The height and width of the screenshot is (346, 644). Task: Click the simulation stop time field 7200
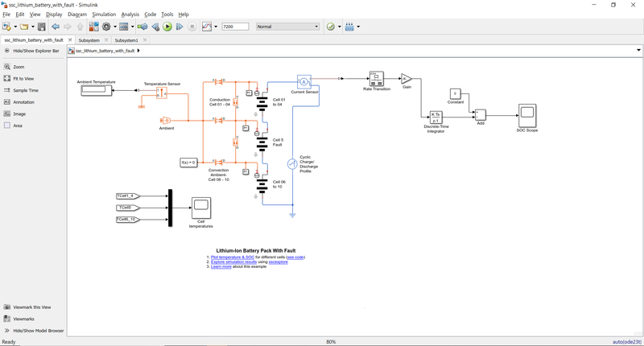pos(235,27)
